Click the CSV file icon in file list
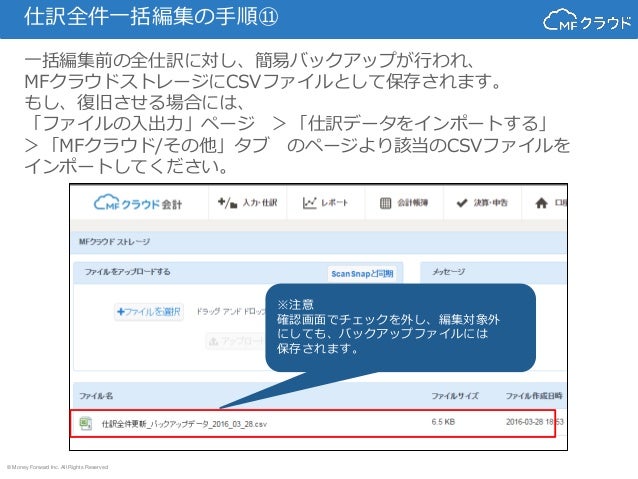 click(x=85, y=423)
